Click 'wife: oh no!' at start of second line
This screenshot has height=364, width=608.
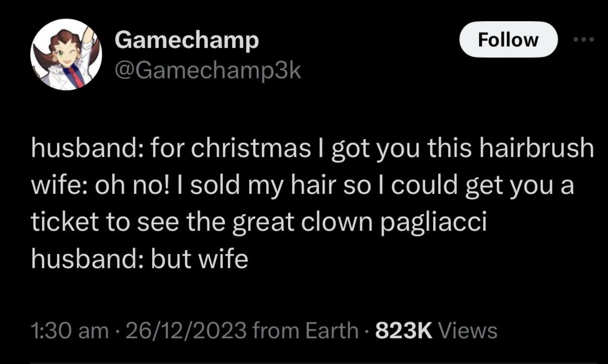(x=100, y=186)
